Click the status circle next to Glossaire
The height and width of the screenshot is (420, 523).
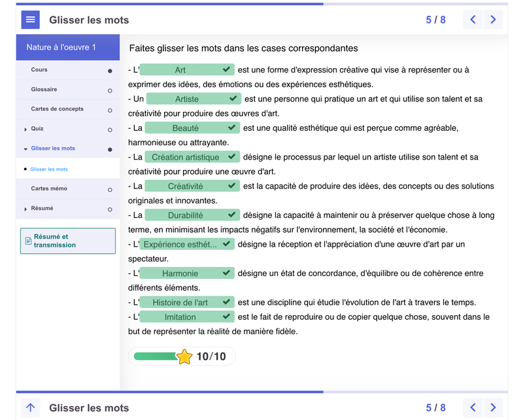point(110,90)
